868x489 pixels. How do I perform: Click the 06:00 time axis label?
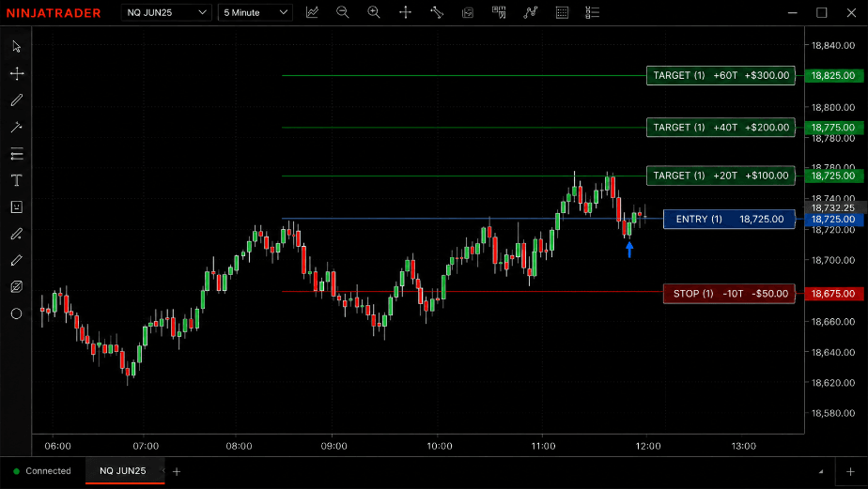[57, 446]
